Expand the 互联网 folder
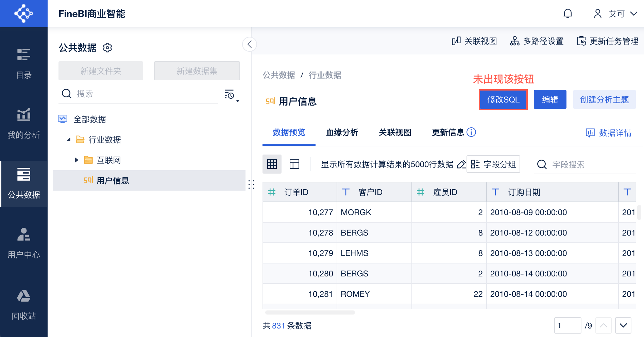This screenshot has height=337, width=644. [77, 160]
